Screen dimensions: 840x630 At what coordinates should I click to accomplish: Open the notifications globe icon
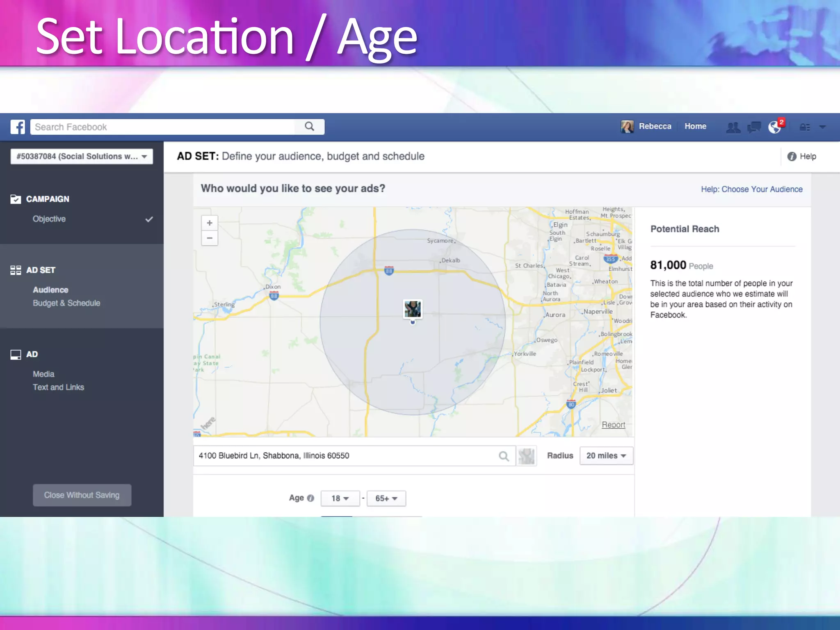774,127
